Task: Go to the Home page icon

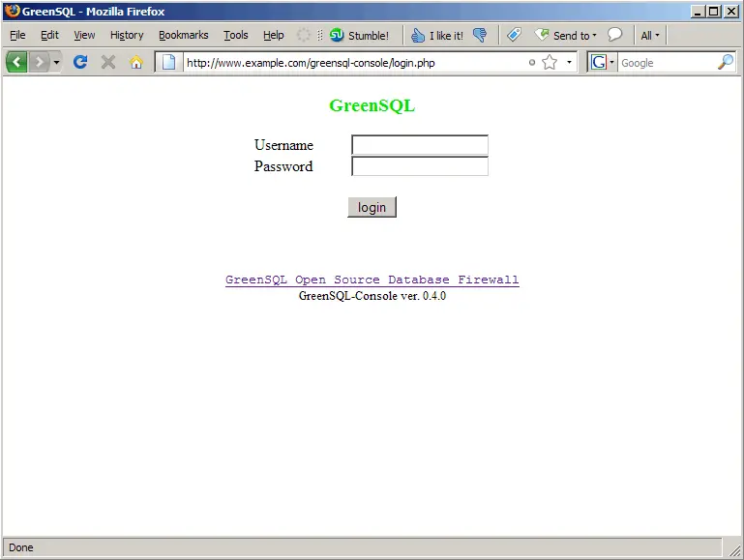Action: pos(136,62)
